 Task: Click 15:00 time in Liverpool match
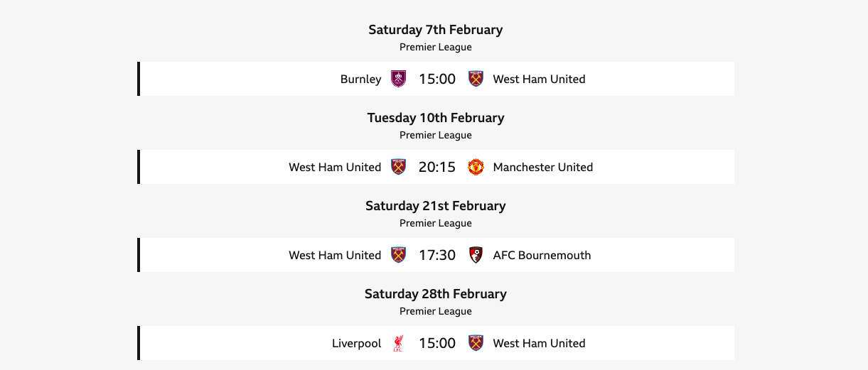(437, 343)
